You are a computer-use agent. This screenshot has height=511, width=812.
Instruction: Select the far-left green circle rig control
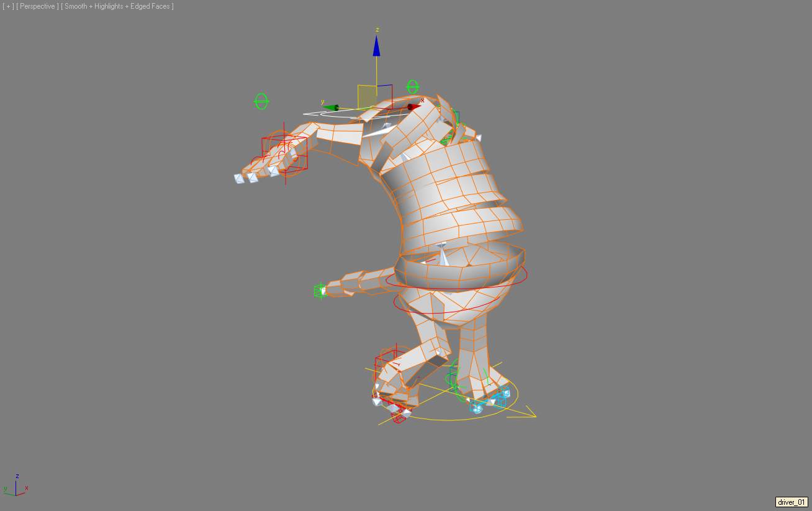(261, 102)
